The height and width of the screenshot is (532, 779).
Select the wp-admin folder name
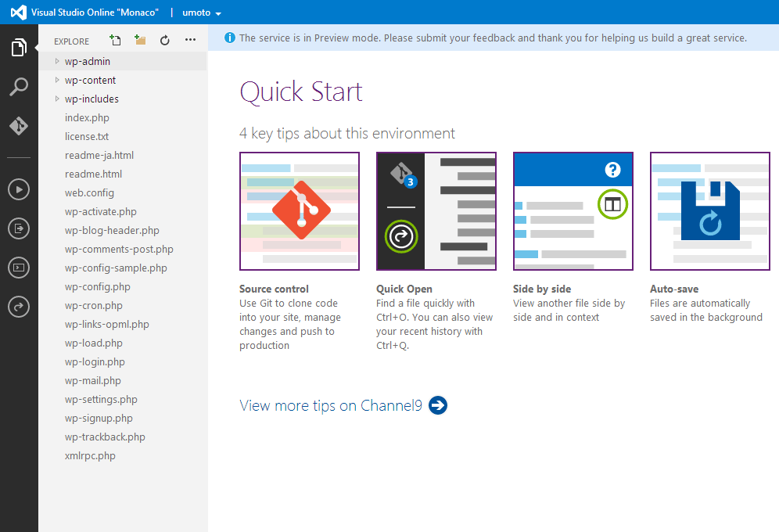88,61
